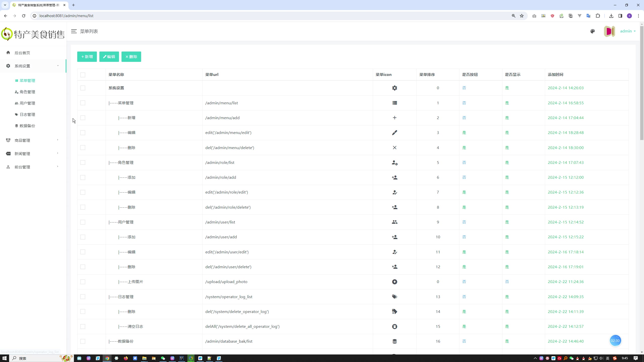Open browser extensions puzzle icon
This screenshot has height=362, width=644.
[598, 16]
